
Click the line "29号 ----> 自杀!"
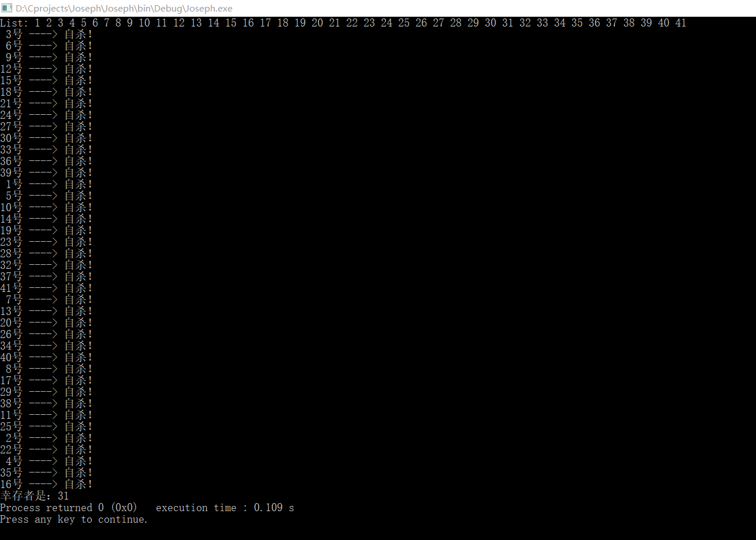pyautogui.click(x=46, y=392)
